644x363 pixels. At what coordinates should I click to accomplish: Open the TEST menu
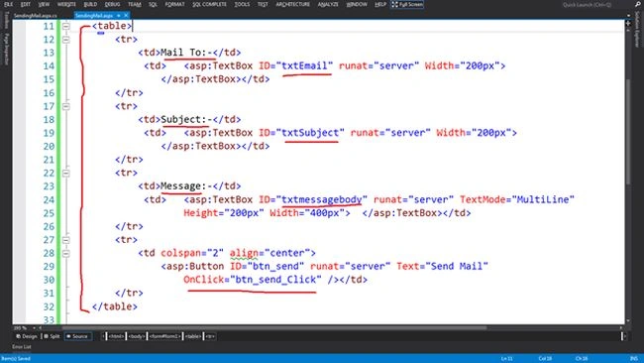[263, 4]
